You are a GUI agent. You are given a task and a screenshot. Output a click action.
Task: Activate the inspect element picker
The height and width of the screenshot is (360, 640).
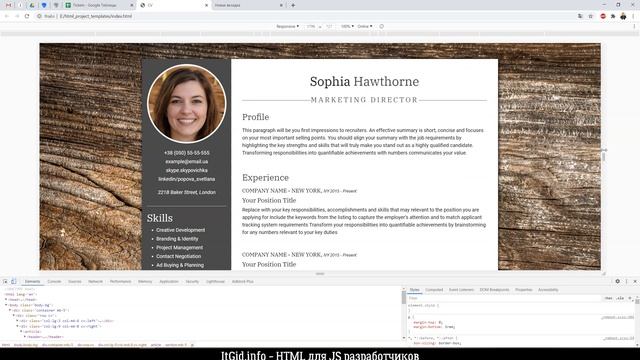click(x=5, y=282)
